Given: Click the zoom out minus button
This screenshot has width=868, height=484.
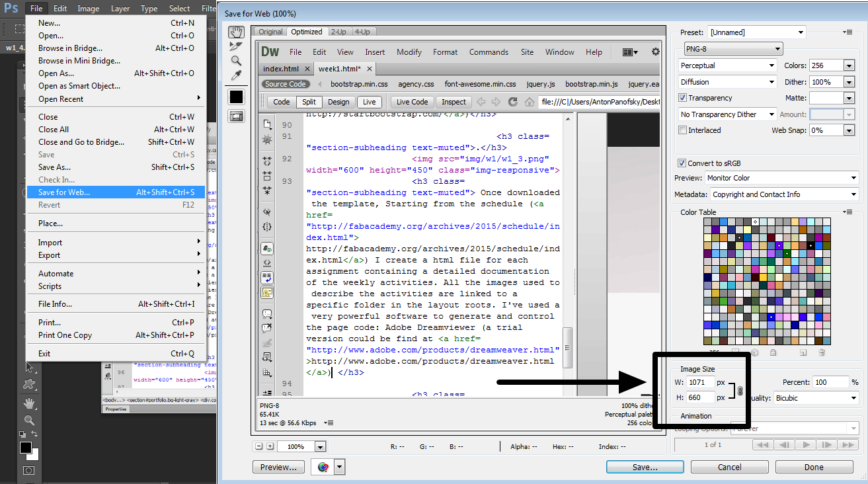Looking at the screenshot, I should click(x=259, y=446).
